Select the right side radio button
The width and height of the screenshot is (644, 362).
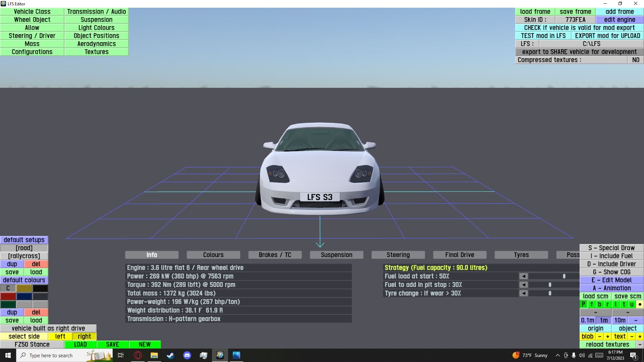tap(84, 337)
